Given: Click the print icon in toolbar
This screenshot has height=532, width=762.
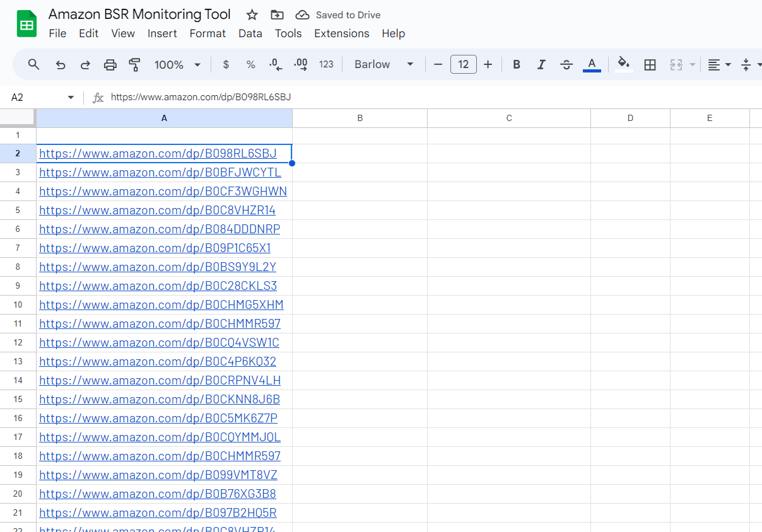Looking at the screenshot, I should (x=110, y=64).
